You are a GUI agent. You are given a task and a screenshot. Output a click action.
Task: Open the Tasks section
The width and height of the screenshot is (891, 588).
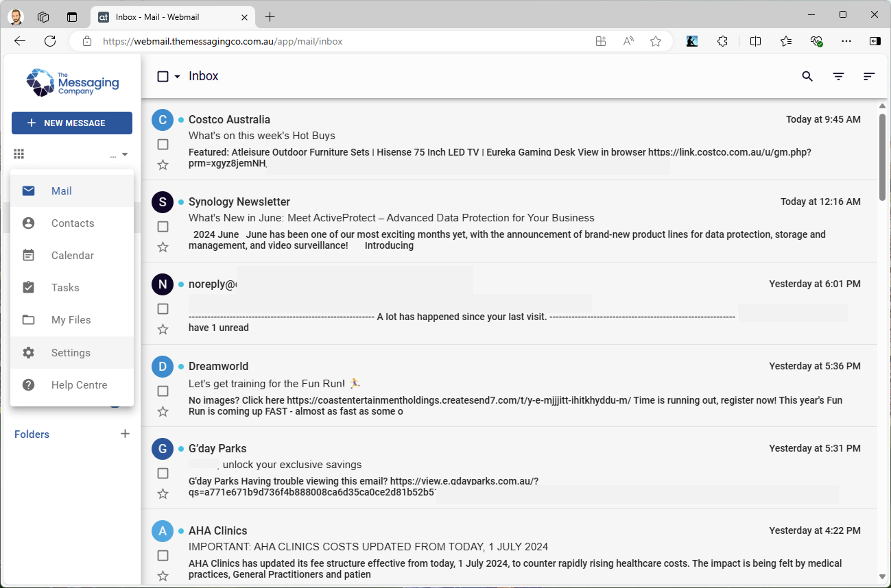[x=66, y=287]
